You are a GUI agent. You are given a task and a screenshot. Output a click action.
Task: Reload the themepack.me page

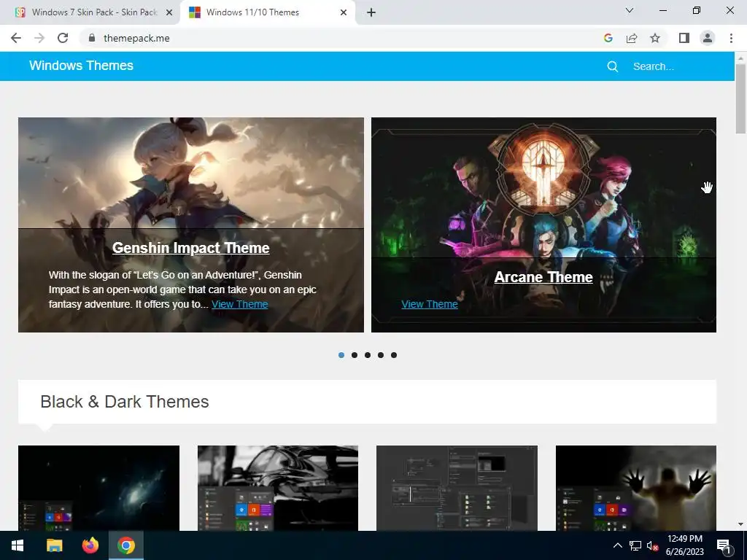63,38
